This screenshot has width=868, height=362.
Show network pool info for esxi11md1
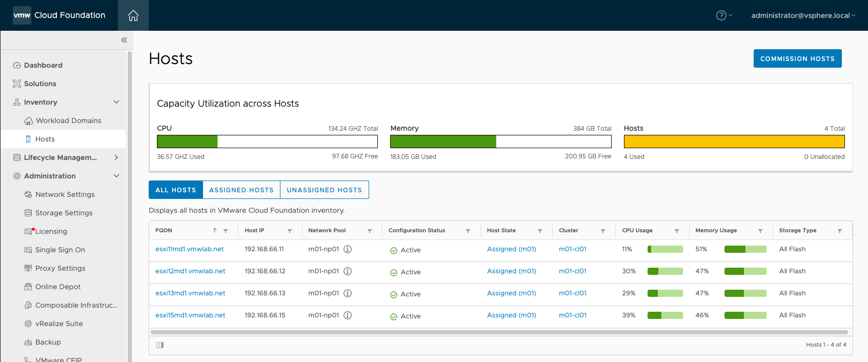(348, 249)
